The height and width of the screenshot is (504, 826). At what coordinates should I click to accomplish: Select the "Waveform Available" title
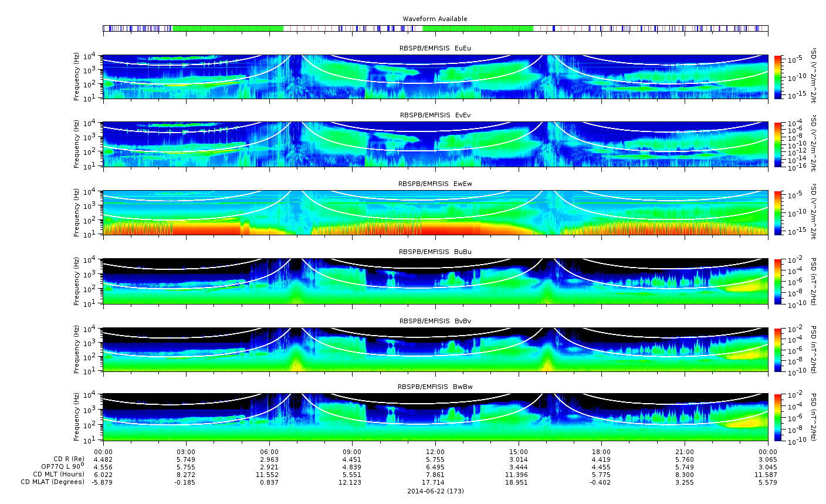click(x=435, y=19)
